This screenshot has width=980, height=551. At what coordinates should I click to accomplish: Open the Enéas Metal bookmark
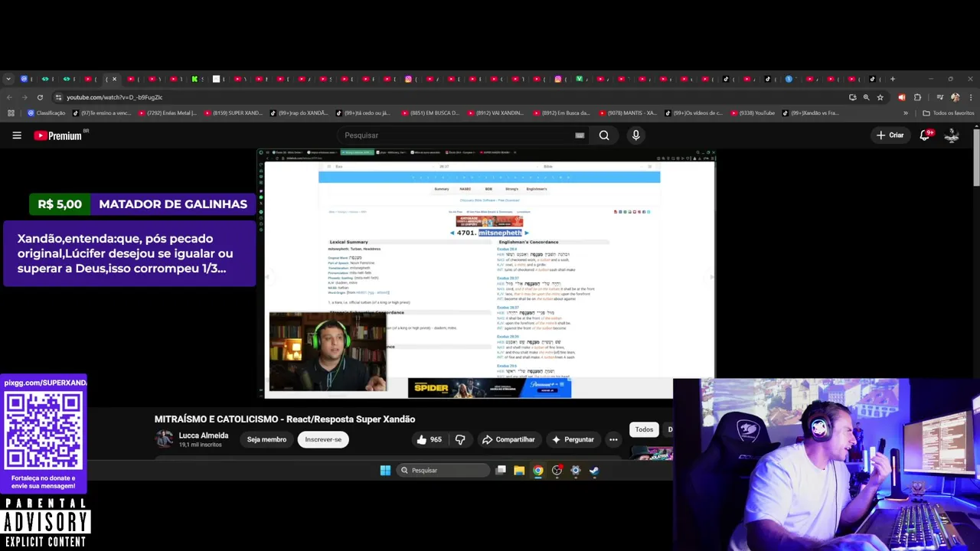[x=168, y=113]
